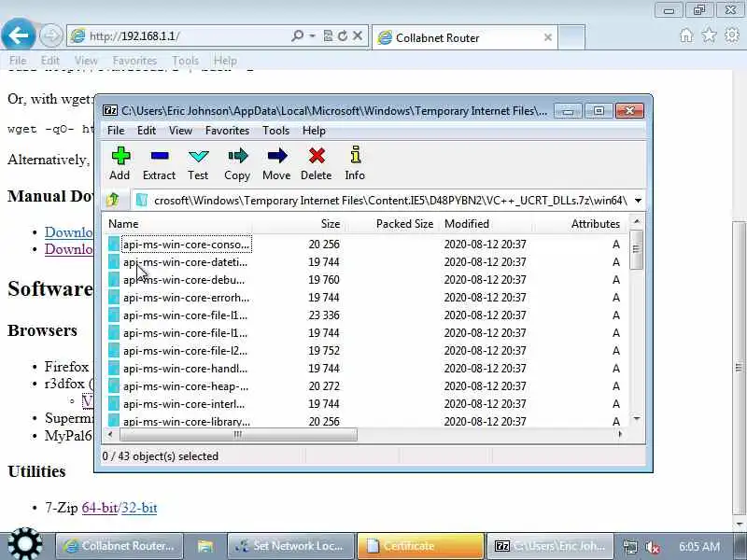Select api-ms-win-core-interl file row
This screenshot has height=560, width=747.
pyautogui.click(x=366, y=404)
